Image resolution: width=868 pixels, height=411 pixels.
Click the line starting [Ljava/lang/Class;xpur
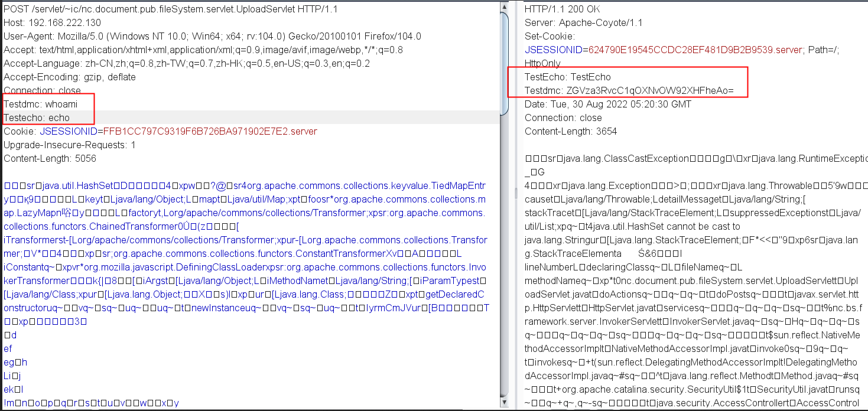click(244, 294)
